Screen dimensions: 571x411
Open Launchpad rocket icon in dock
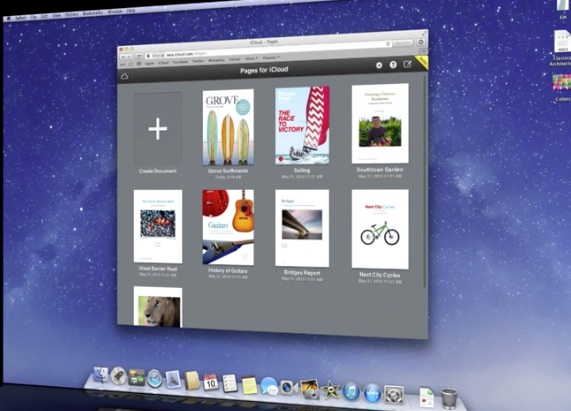118,376
